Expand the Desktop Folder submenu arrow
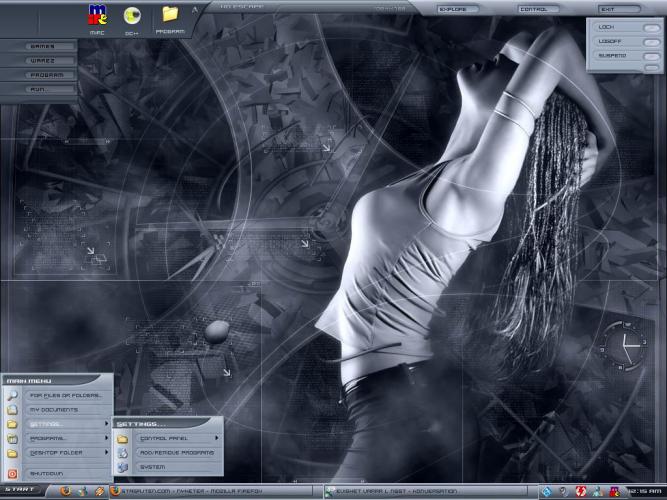Screen dimensions: 667x500 106,453
